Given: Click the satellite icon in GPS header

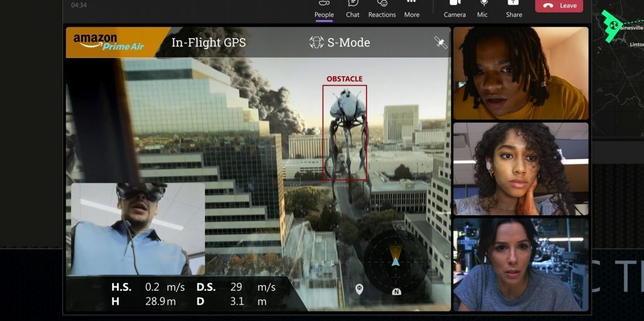Looking at the screenshot, I should click(x=441, y=42).
